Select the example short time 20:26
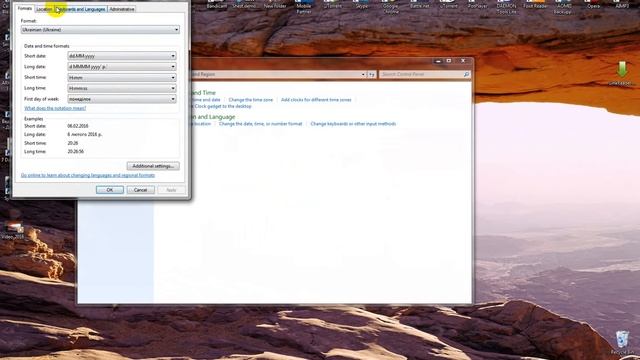Screen dimensions: 640x360 (73, 143)
